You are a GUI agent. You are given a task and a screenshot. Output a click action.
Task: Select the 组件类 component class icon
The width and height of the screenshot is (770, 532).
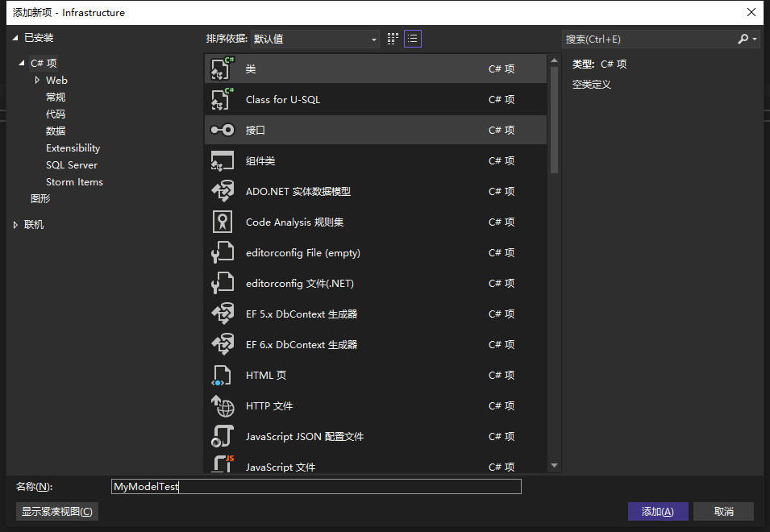[222, 161]
